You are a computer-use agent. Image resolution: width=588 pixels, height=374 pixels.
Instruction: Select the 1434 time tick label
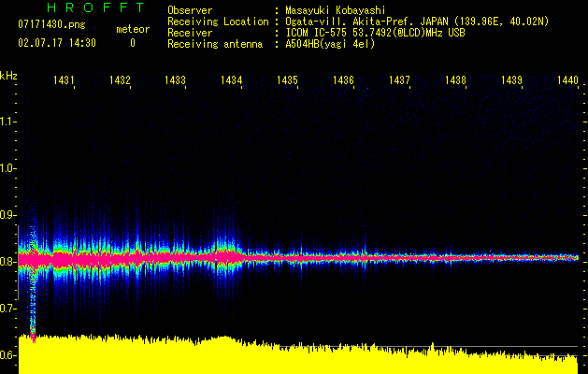(x=232, y=81)
